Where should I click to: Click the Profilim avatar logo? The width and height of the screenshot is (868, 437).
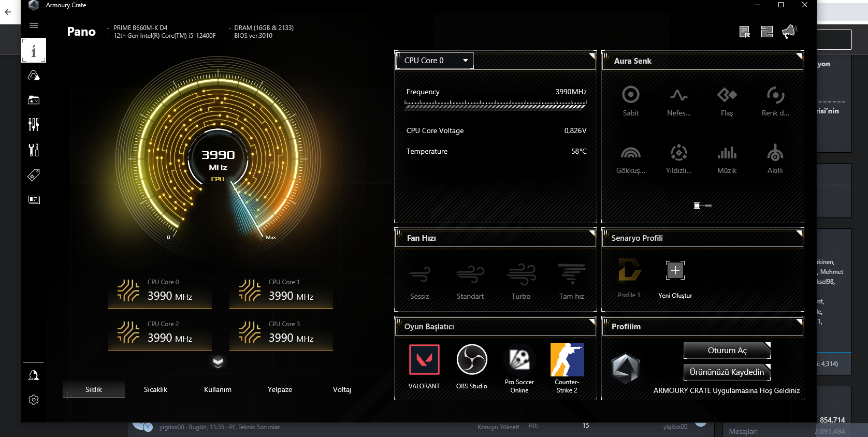coord(626,368)
